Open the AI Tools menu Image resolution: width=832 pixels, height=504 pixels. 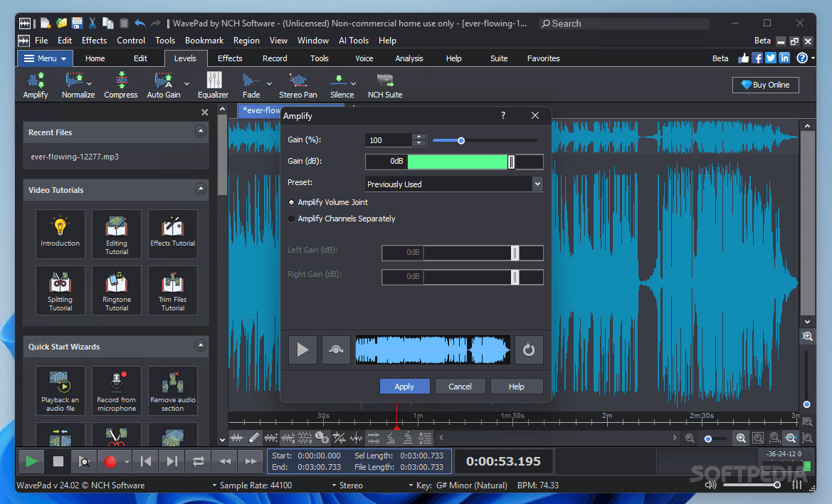click(x=354, y=41)
